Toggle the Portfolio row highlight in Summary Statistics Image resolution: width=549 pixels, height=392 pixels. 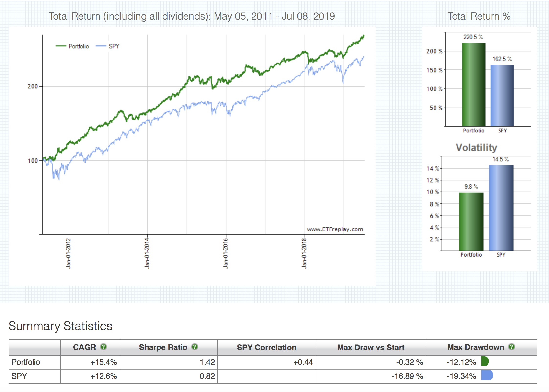tap(26, 362)
